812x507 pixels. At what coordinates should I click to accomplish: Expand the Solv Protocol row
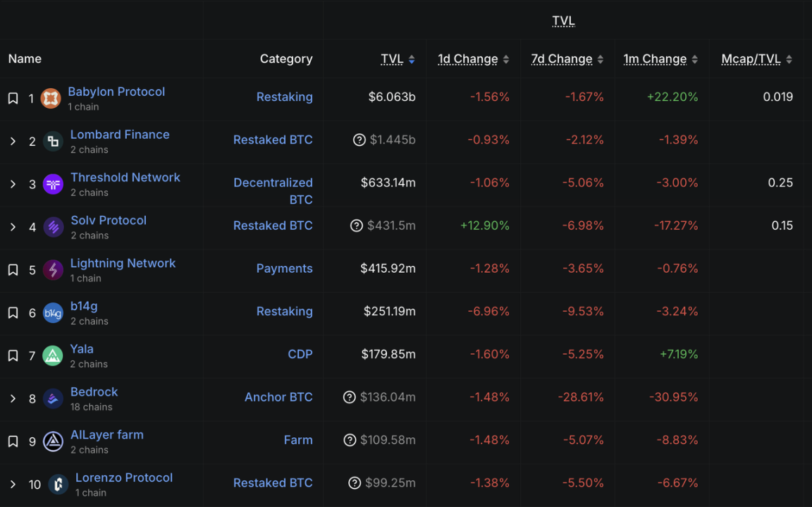(13, 227)
